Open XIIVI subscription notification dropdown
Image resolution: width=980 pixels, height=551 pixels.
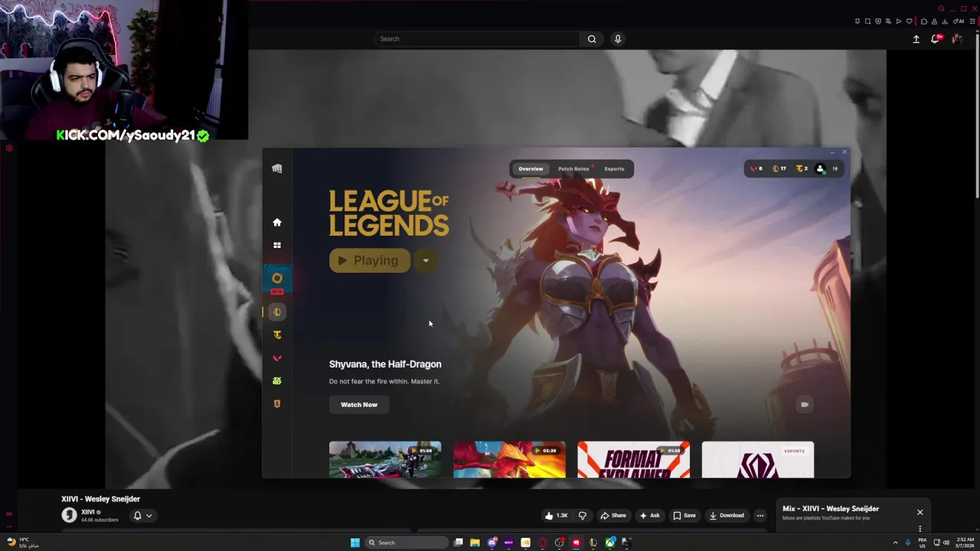[x=143, y=516]
